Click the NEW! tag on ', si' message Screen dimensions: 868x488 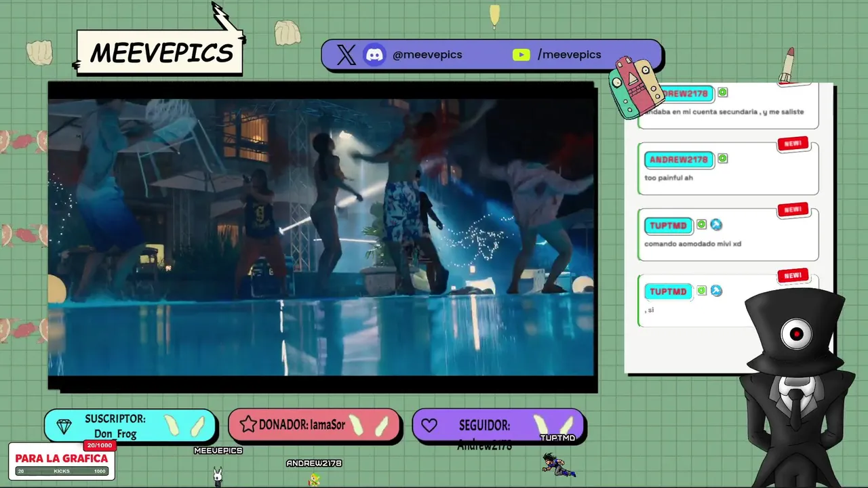click(793, 276)
